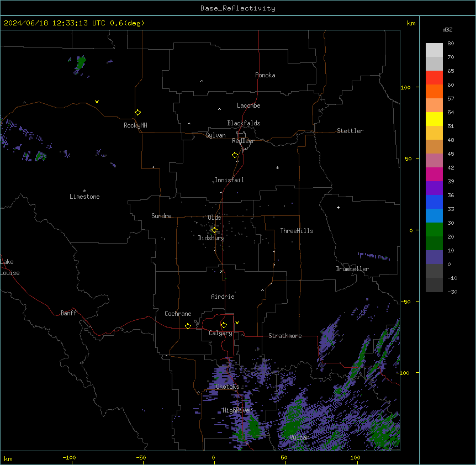This screenshot has width=476, height=465.
Task: Click the Airdrie map label
Action: pyautogui.click(x=223, y=297)
